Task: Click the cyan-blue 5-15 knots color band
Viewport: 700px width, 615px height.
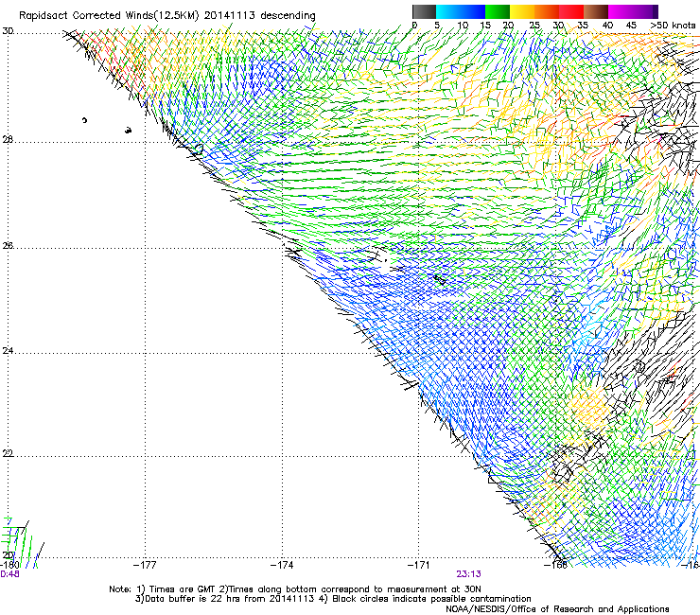Action: (461, 11)
